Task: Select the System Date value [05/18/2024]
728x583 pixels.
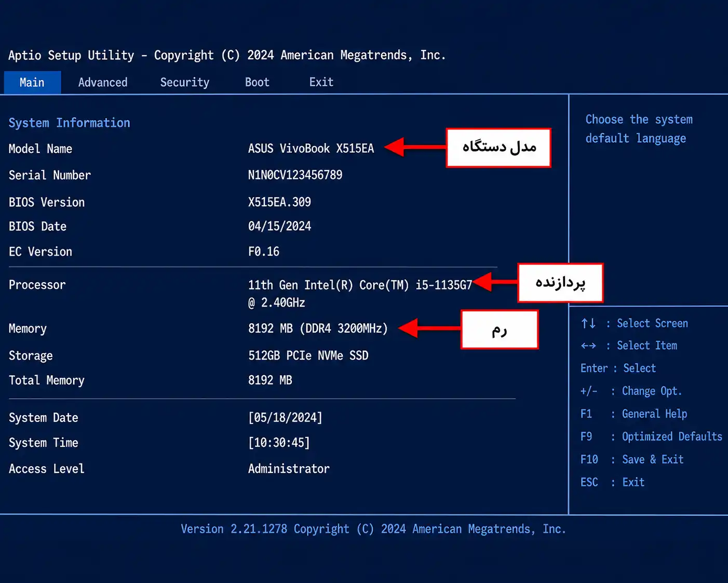Action: [x=285, y=418]
